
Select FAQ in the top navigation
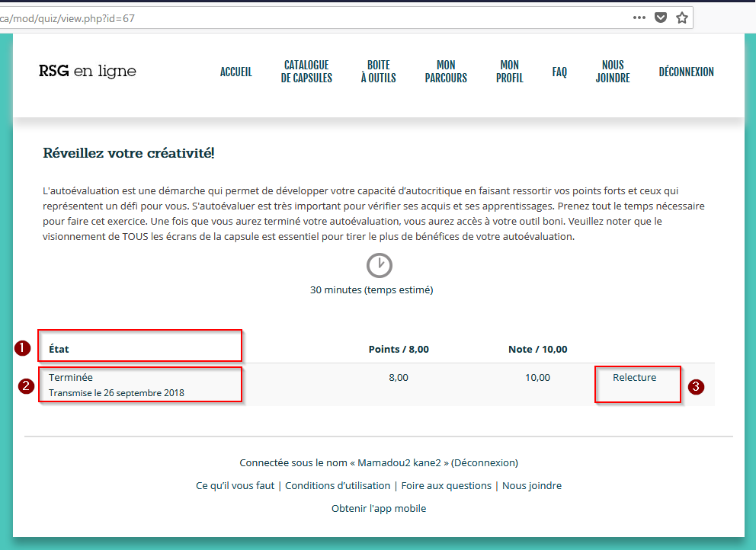(x=559, y=72)
